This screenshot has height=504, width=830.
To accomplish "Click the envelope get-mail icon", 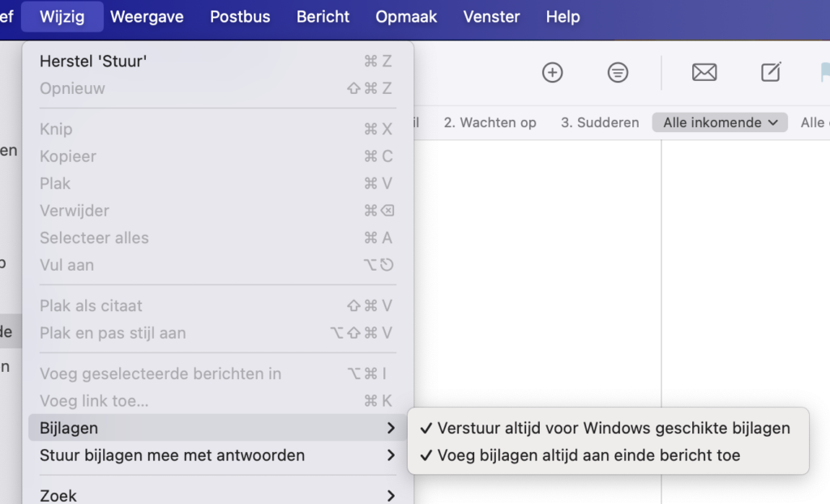I will (704, 73).
